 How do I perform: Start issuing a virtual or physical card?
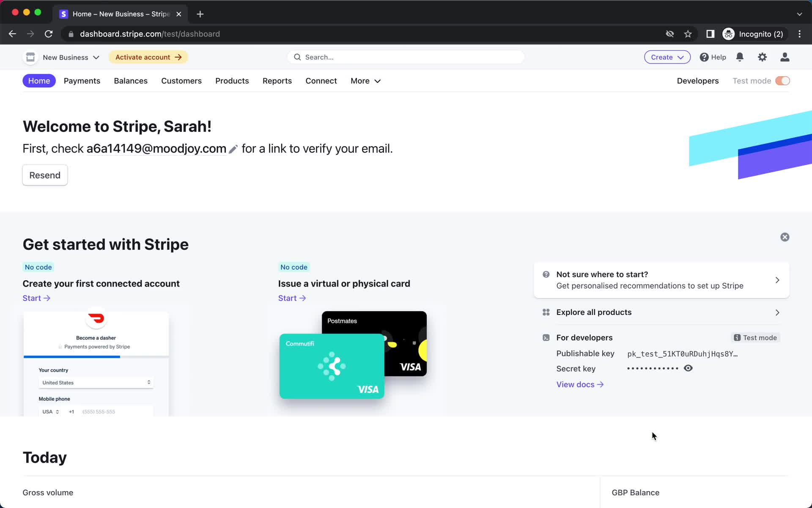[x=292, y=298]
